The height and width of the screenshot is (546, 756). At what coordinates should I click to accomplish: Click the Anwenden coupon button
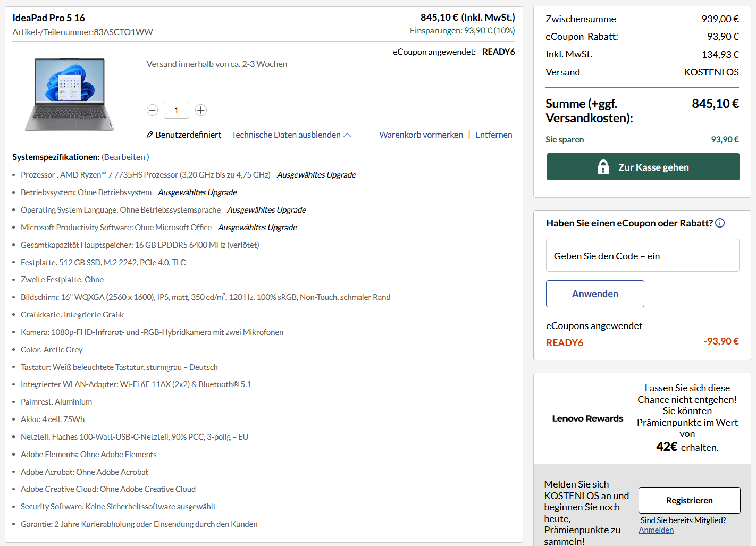pyautogui.click(x=595, y=293)
